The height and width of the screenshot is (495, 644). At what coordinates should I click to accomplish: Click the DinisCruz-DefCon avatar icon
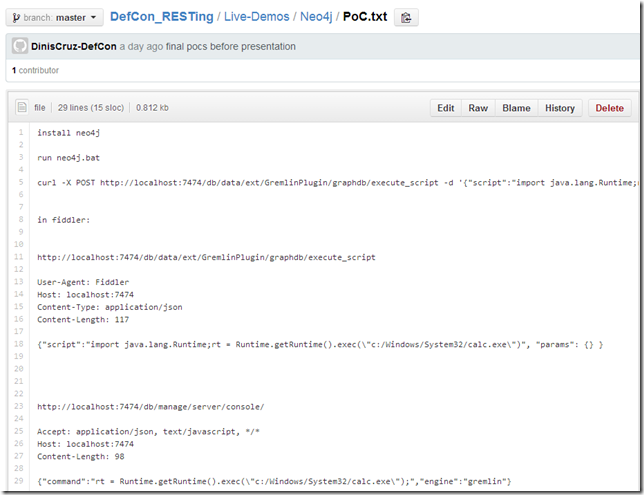pyautogui.click(x=20, y=46)
